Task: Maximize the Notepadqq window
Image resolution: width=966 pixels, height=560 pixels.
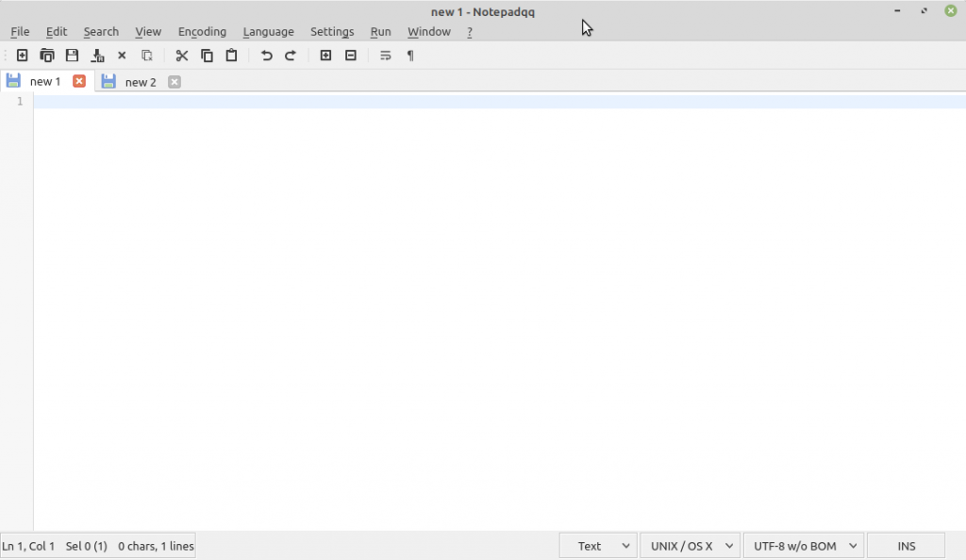Action: point(924,10)
